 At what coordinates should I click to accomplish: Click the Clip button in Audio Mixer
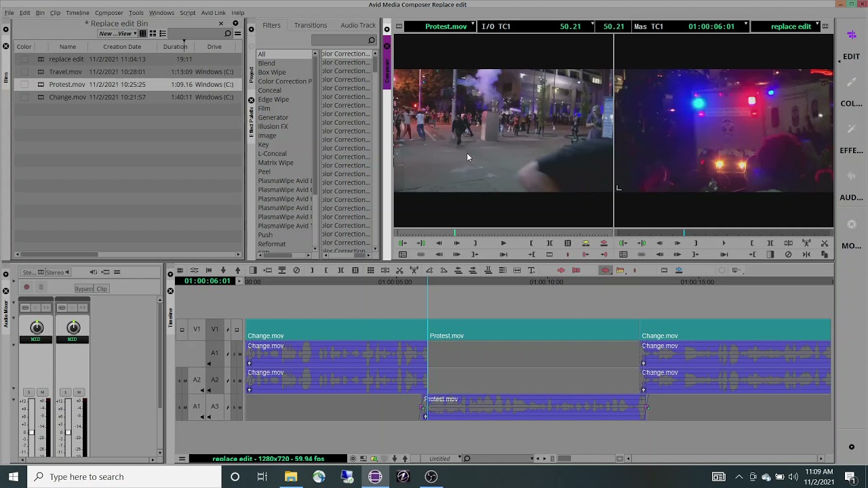click(x=102, y=289)
